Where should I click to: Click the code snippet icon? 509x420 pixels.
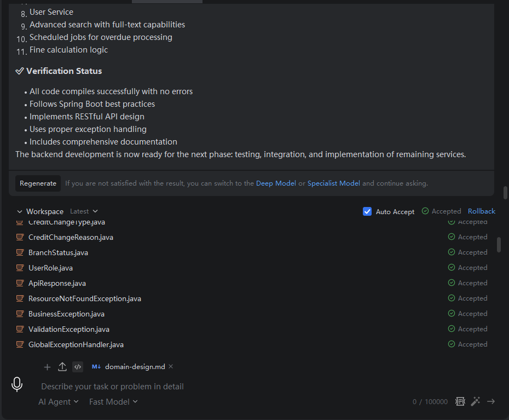tap(78, 367)
